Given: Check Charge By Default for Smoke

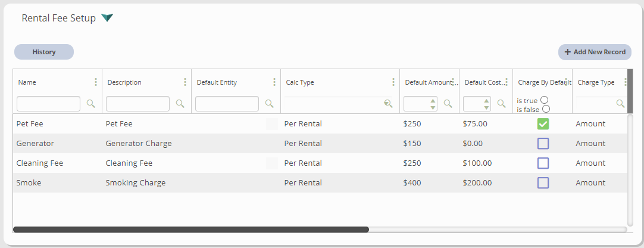Looking at the screenshot, I should [x=543, y=182].
